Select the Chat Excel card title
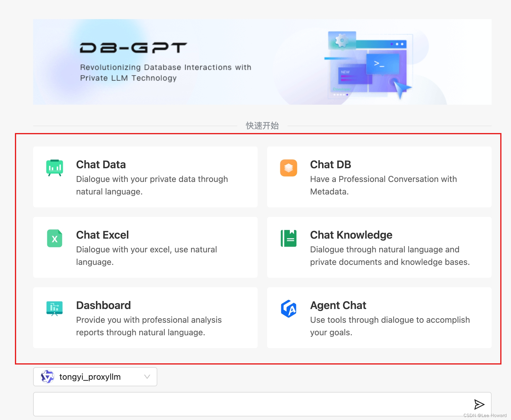The image size is (511, 420). (102, 235)
